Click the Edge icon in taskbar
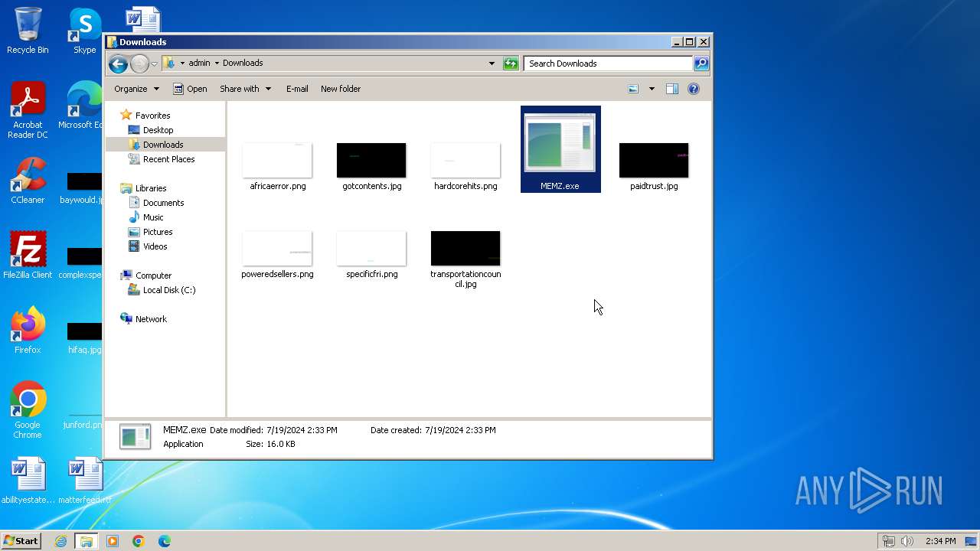The image size is (980, 551). click(165, 541)
